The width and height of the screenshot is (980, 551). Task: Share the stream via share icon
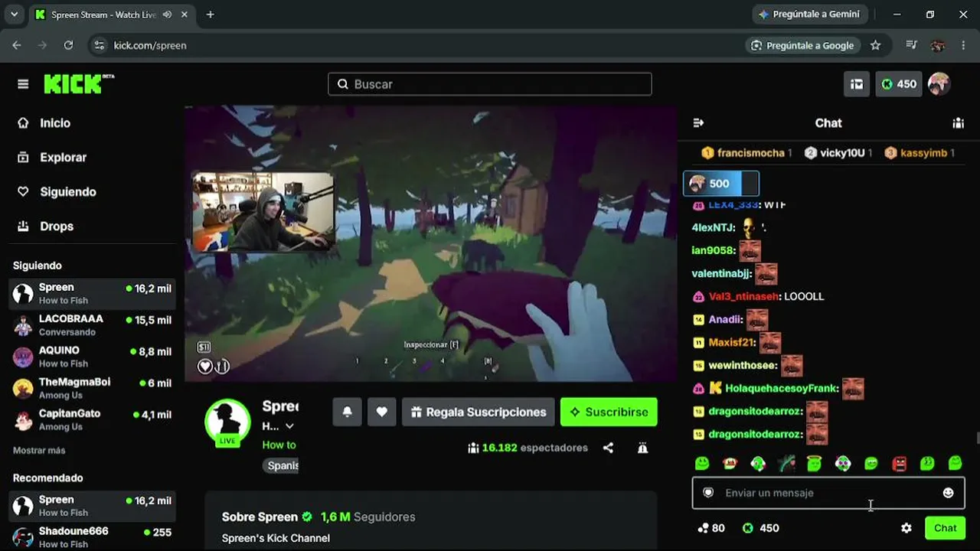coord(608,448)
